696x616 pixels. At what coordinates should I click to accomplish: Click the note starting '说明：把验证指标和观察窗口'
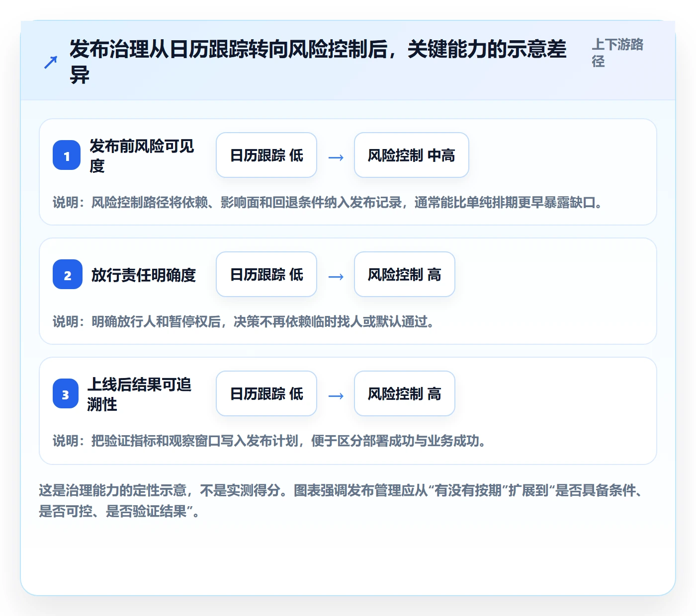coord(271,441)
